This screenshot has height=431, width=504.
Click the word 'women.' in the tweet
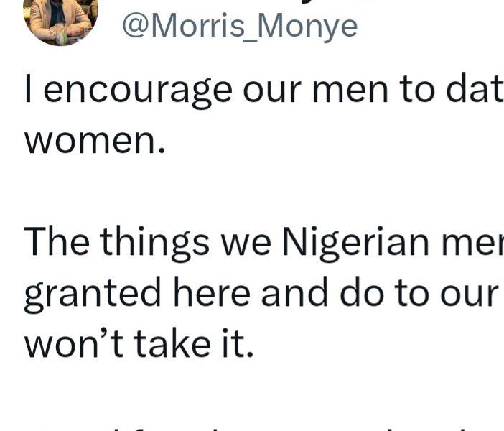[95, 142]
